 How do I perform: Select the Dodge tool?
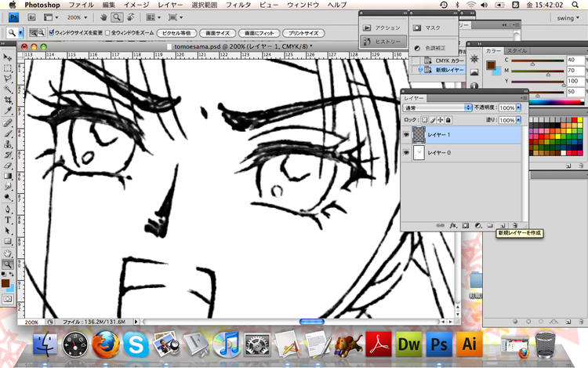[x=8, y=197]
